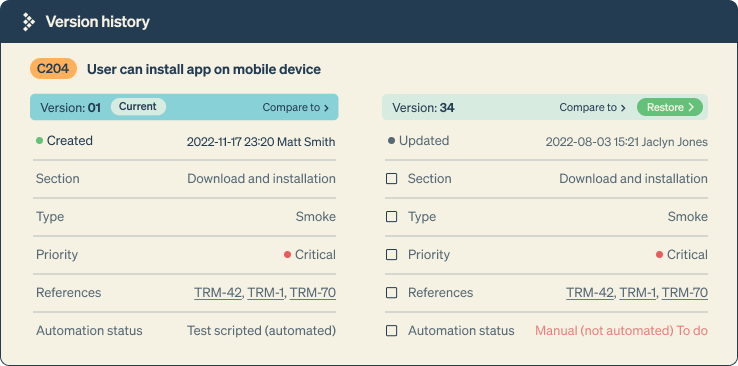Click the grey Updated status dot
Image resolution: width=738 pixels, height=366 pixels.
pos(391,141)
